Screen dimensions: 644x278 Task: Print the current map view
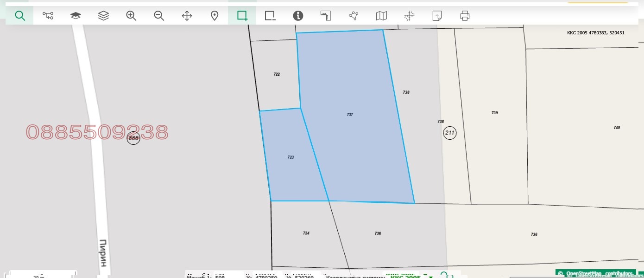coord(465,16)
